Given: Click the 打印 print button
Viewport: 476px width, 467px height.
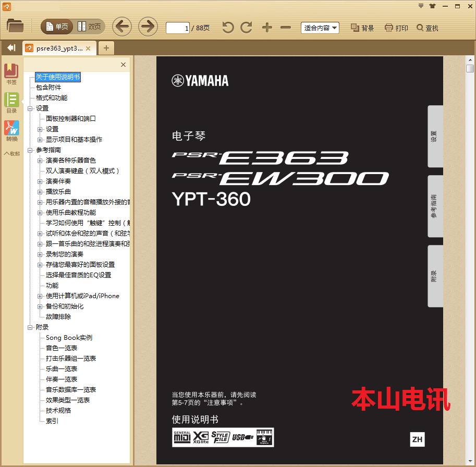Looking at the screenshot, I should pos(396,28).
